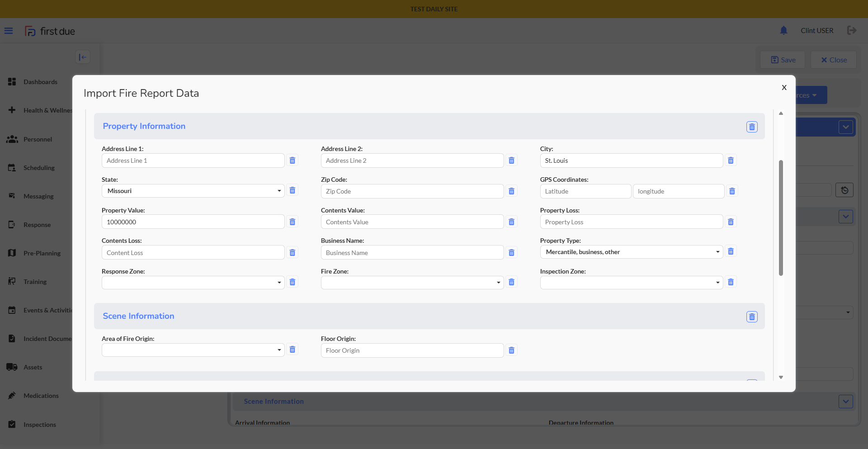Click trash icon next to Floor Origin
The image size is (868, 449).
[511, 350]
